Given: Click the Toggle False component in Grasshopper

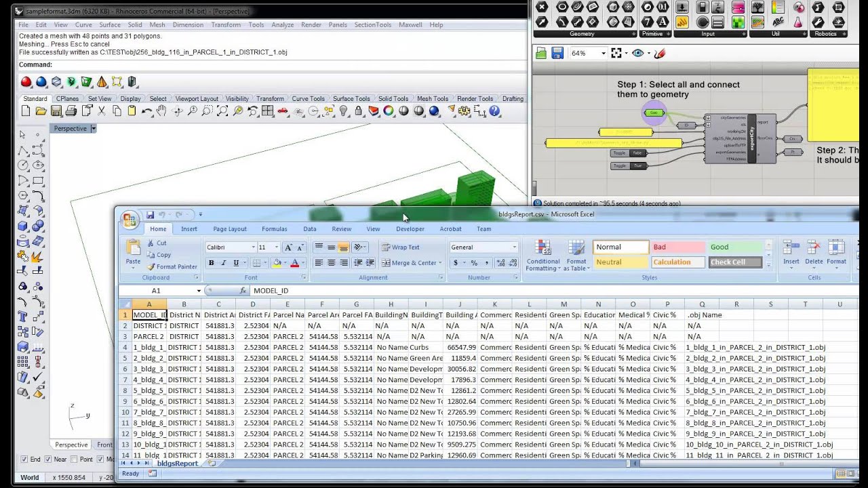Looking at the screenshot, I should tap(628, 153).
